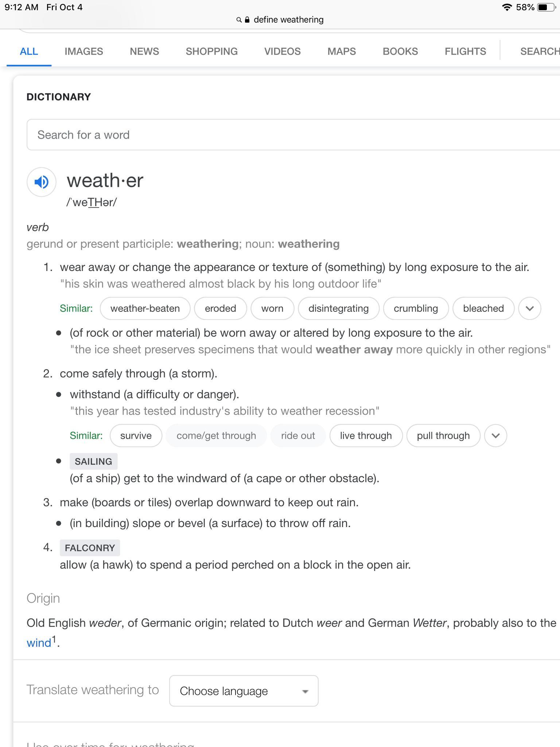Select the News tab
Image resolution: width=560 pixels, height=747 pixels.
pyautogui.click(x=144, y=51)
